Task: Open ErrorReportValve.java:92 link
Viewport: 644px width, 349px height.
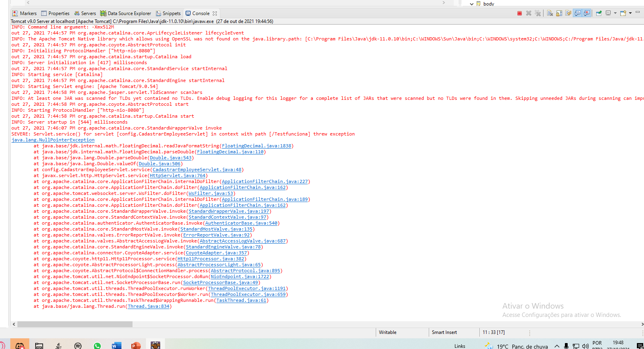Action: tap(216, 235)
